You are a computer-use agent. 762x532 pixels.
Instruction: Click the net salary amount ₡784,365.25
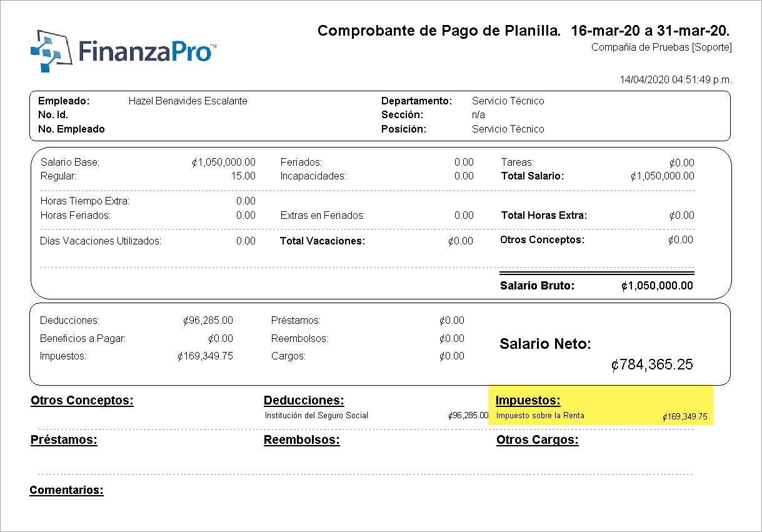(652, 365)
